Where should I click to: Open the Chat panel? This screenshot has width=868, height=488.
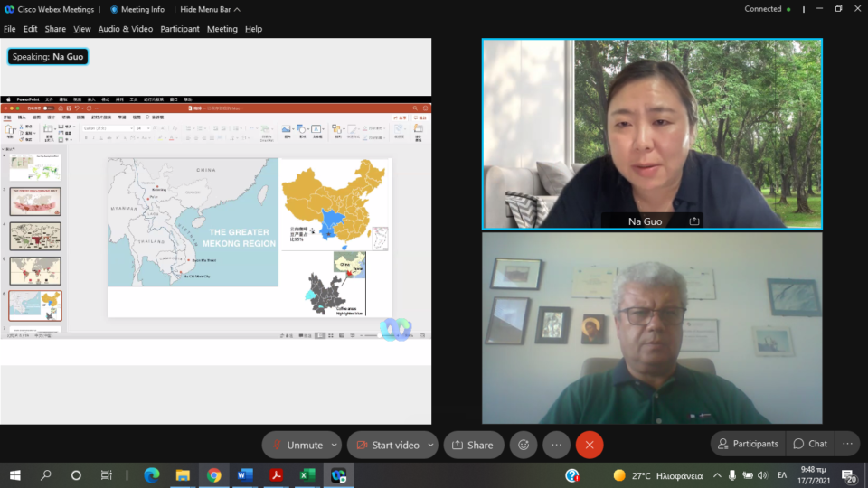click(809, 444)
